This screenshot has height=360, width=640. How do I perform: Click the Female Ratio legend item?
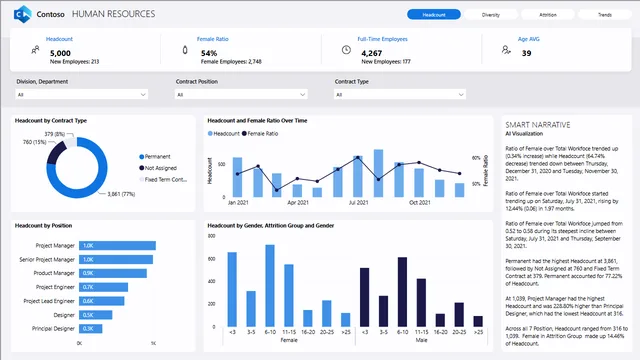point(260,133)
